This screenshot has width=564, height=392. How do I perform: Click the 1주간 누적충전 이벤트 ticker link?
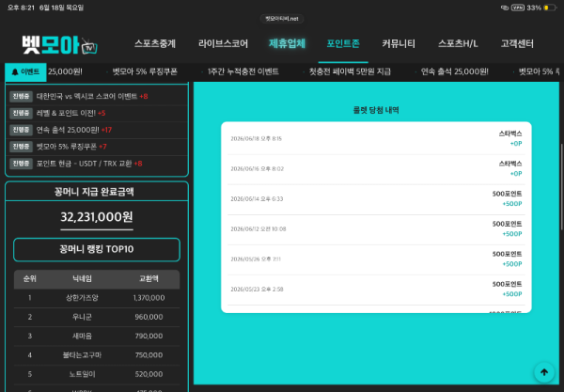[x=243, y=71]
